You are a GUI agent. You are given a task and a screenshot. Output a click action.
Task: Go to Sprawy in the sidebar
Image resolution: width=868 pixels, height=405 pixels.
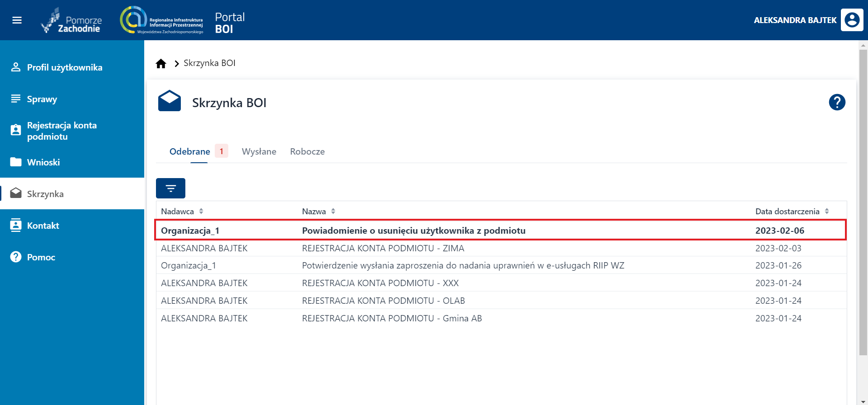[x=42, y=99]
